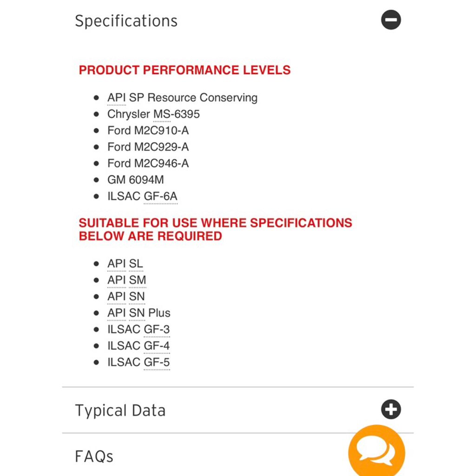
Task: Click the Product Performance Levels heading
Action: 185,70
